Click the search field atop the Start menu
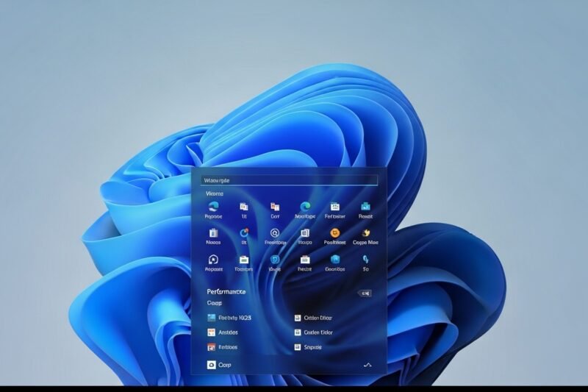The image size is (588, 392). pos(289,180)
